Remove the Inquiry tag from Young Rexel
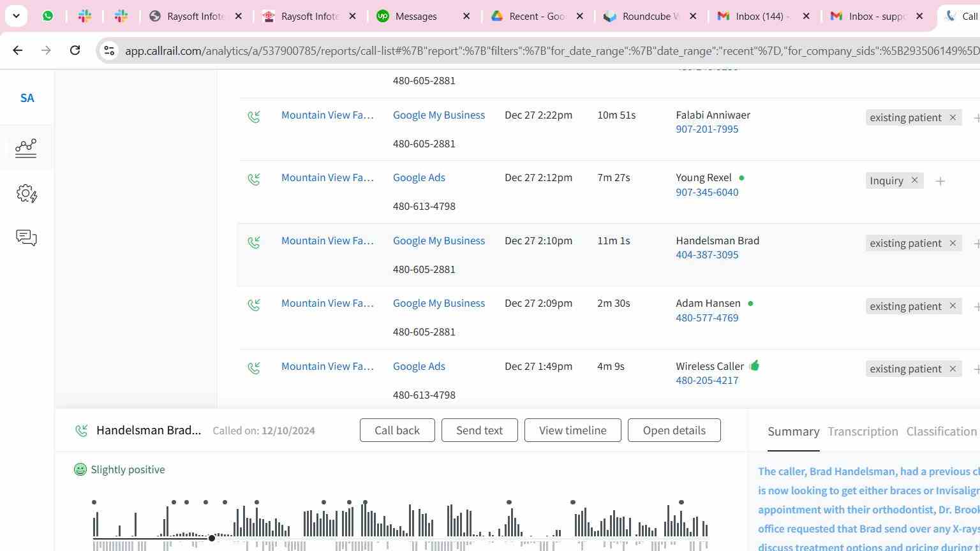This screenshot has width=980, height=551. pyautogui.click(x=914, y=180)
